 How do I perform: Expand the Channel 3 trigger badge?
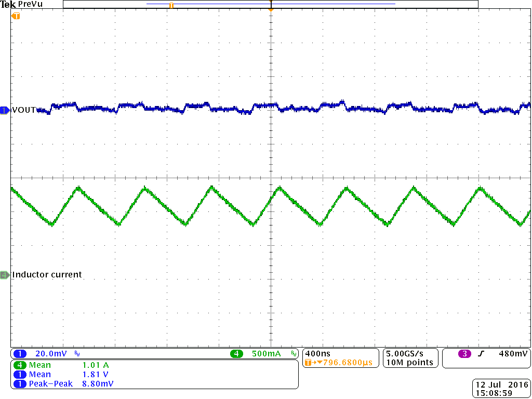(x=465, y=353)
